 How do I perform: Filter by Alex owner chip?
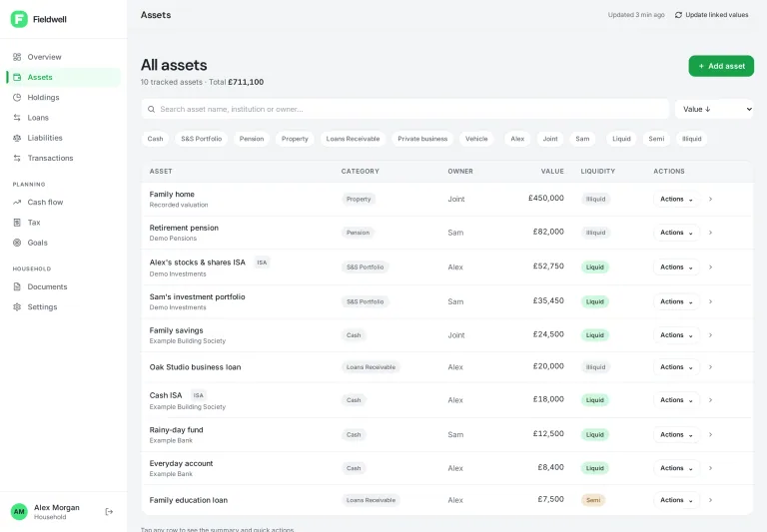517,139
